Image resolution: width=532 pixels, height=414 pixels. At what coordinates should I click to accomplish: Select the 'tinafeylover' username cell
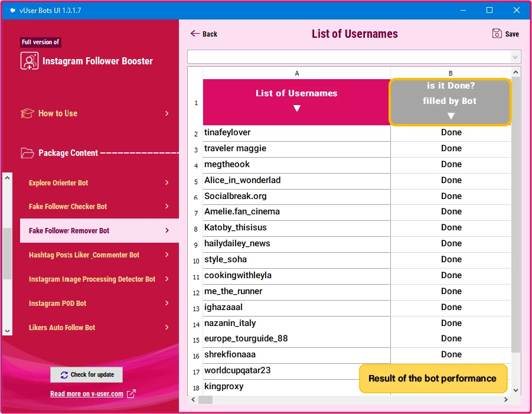pos(296,133)
